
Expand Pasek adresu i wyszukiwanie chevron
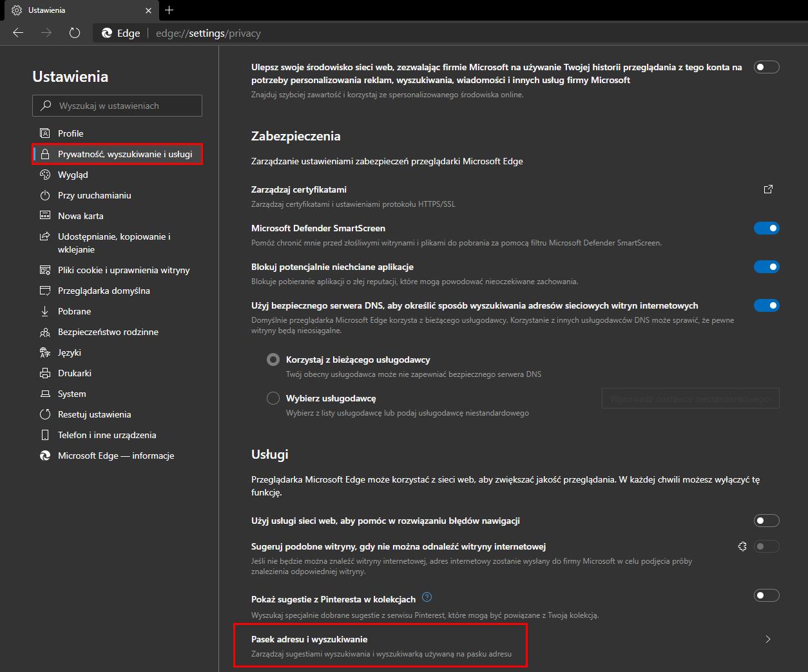[768, 639]
